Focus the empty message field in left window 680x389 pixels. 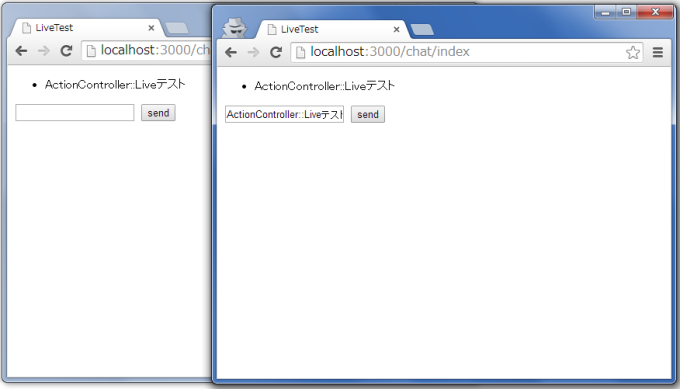point(75,113)
